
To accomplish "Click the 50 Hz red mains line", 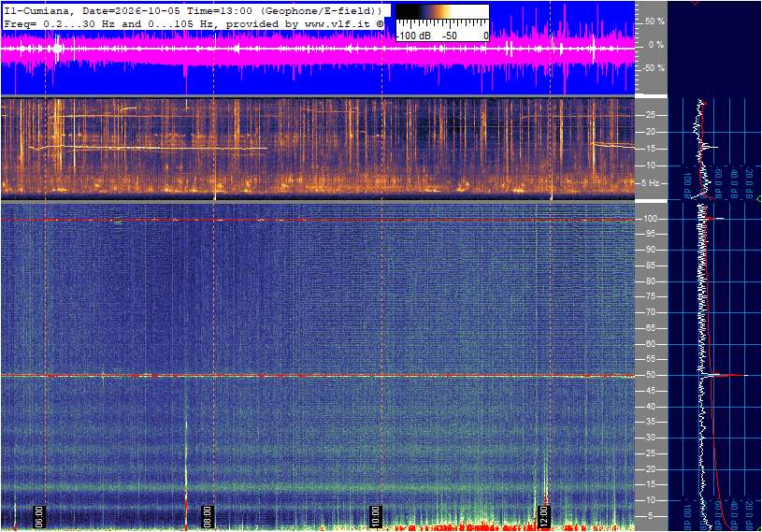I will pyautogui.click(x=317, y=376).
